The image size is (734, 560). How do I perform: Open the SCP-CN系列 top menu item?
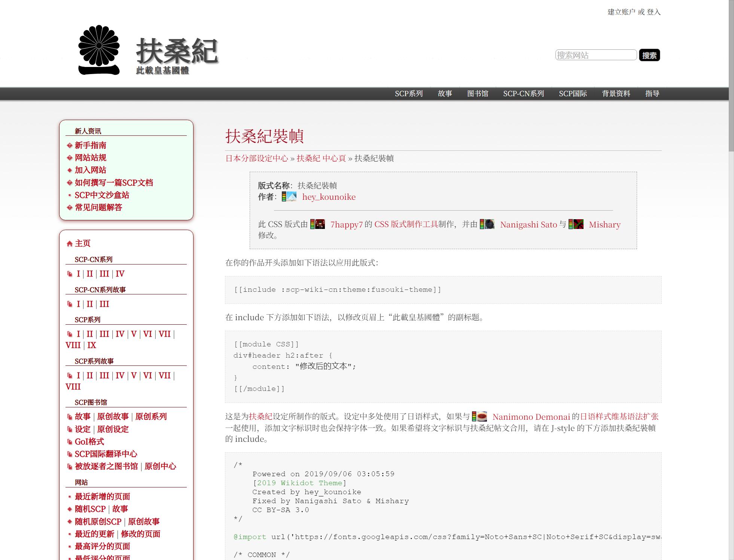point(523,94)
